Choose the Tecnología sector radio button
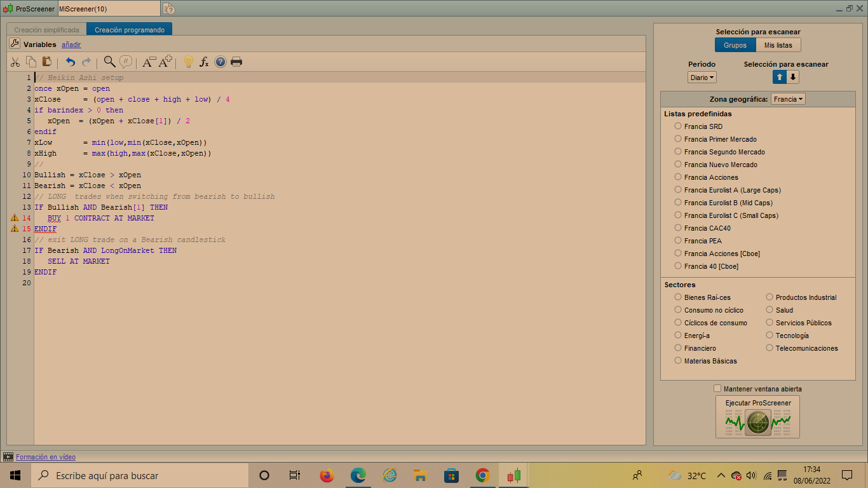 coord(770,335)
